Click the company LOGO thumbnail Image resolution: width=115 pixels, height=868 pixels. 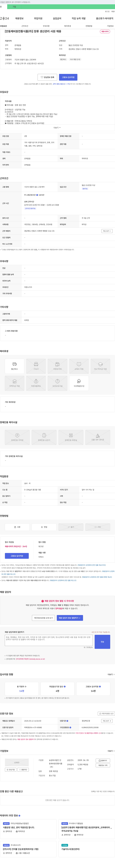click(x=17, y=762)
